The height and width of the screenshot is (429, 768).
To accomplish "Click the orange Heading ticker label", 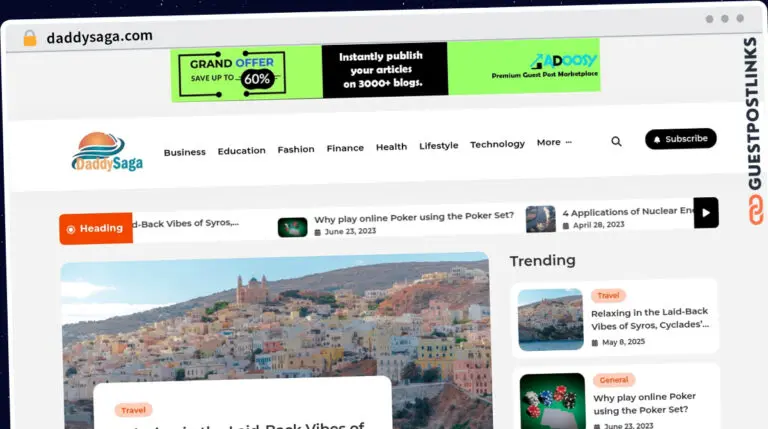I will pyautogui.click(x=96, y=228).
